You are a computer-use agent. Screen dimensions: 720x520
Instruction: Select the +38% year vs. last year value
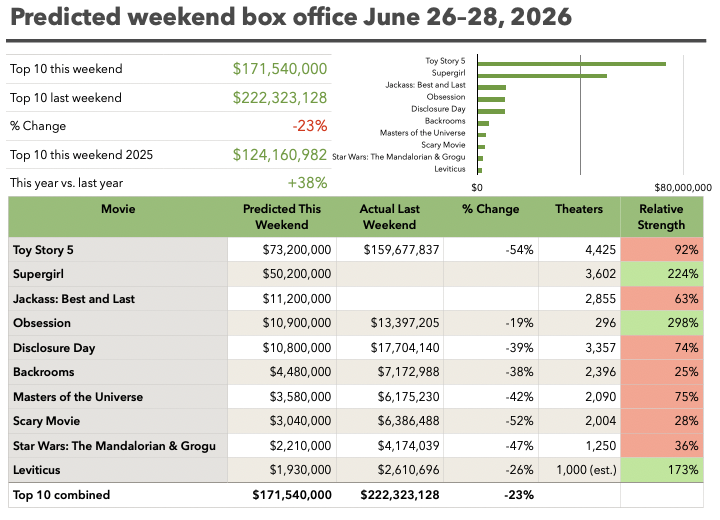tap(307, 183)
